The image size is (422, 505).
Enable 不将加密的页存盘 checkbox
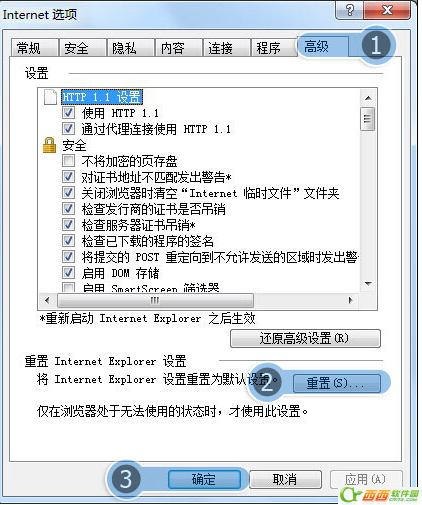point(68,161)
